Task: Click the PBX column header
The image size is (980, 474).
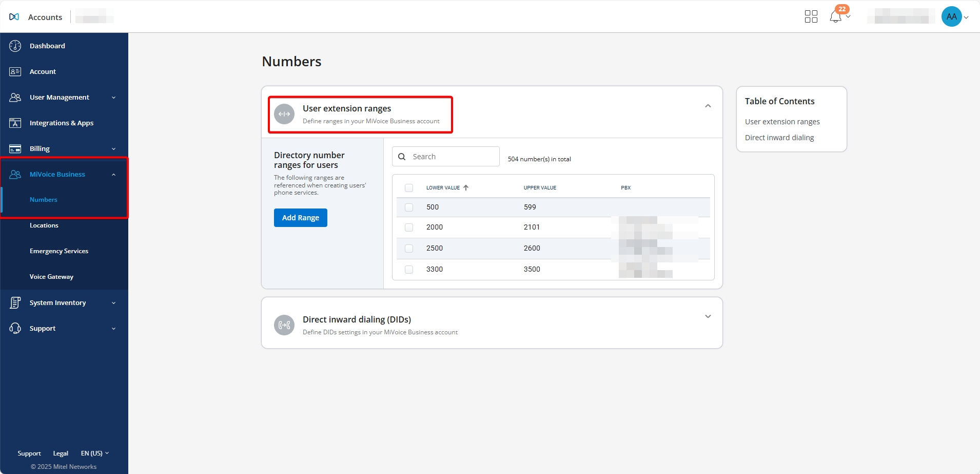Action: (x=625, y=188)
